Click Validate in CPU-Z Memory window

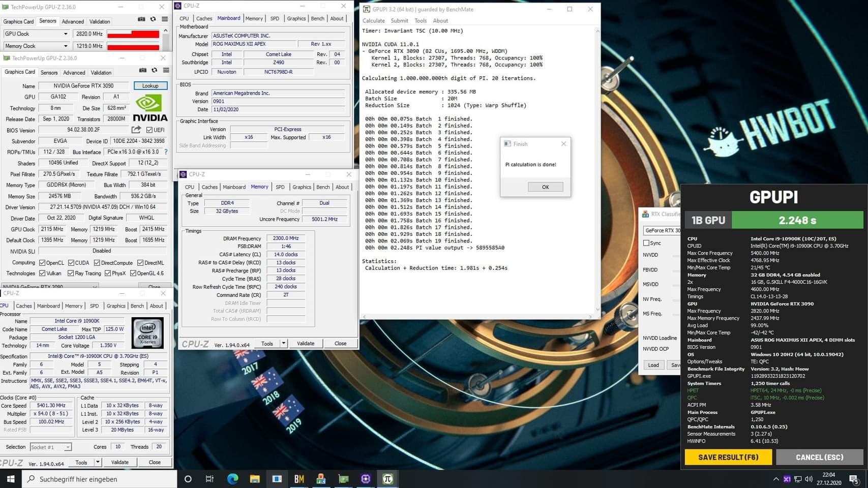pos(306,344)
